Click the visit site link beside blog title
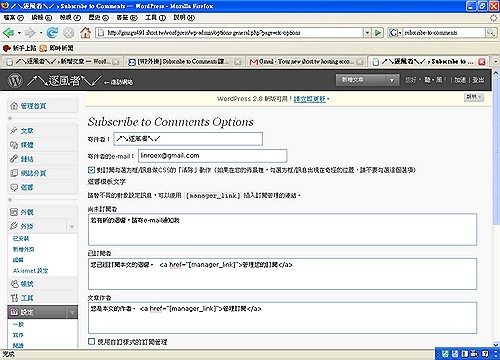 (x=118, y=82)
